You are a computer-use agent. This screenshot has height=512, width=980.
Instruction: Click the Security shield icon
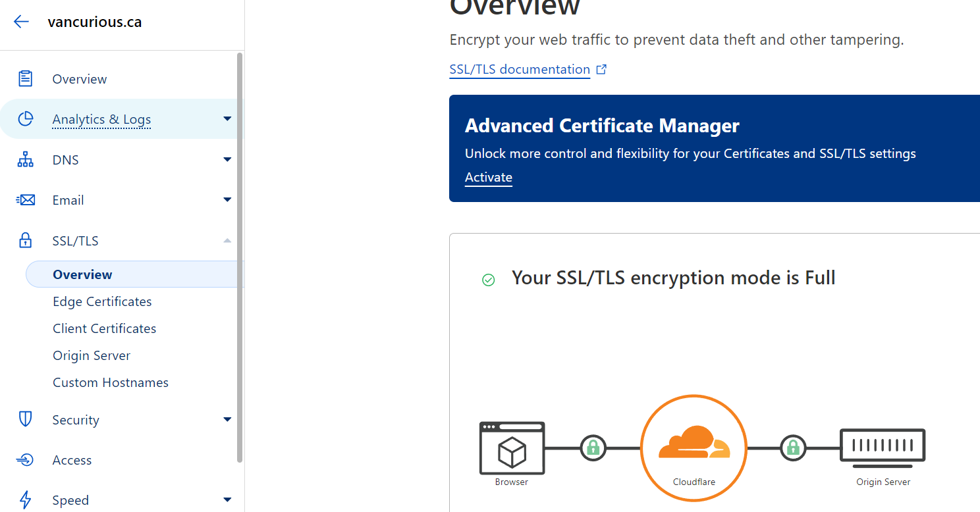(x=25, y=419)
